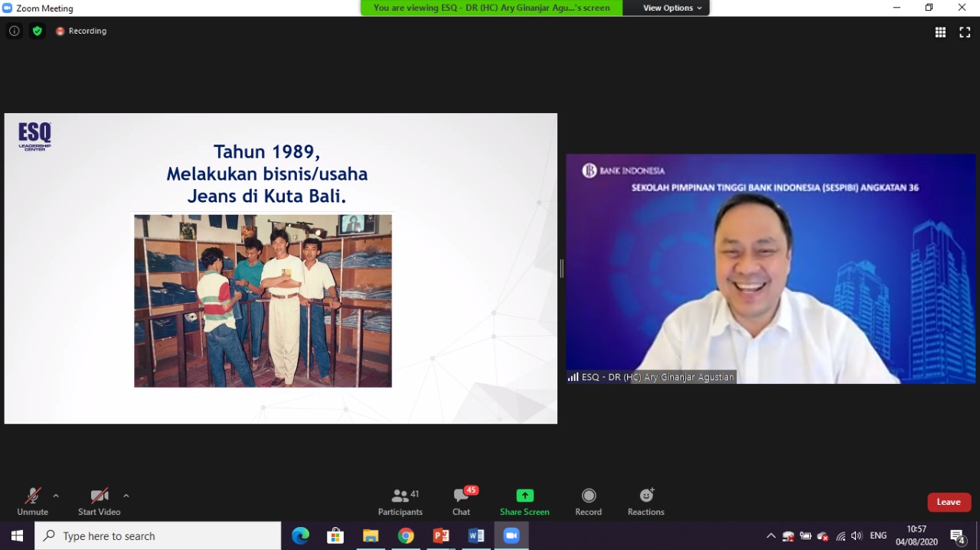The width and height of the screenshot is (980, 550).
Task: Open the meeting information icon
Action: [14, 31]
